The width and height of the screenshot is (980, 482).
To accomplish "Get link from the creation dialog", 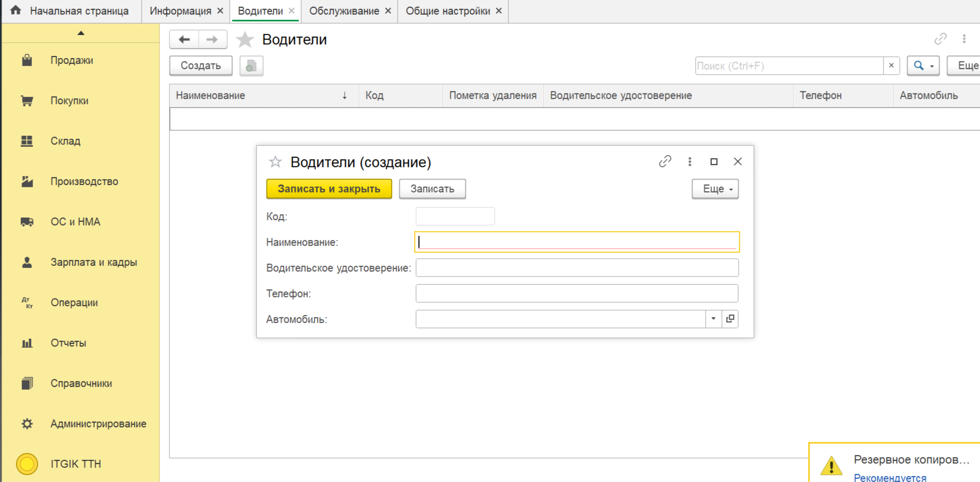I will point(665,162).
